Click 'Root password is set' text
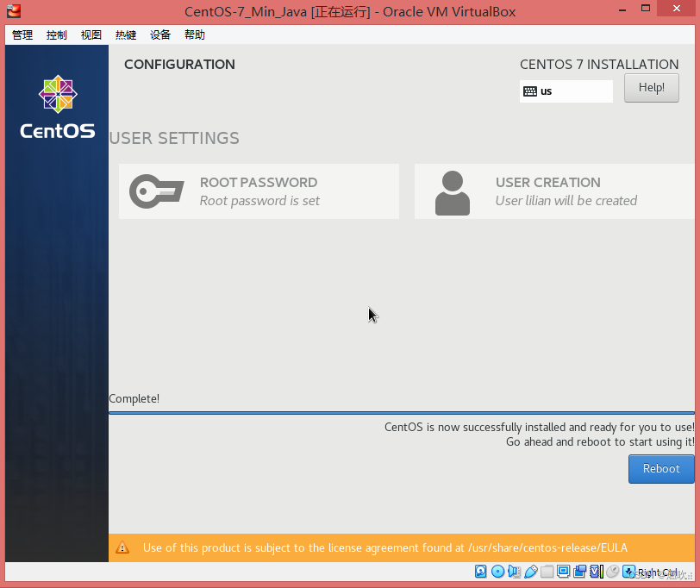700x588 pixels. point(259,201)
